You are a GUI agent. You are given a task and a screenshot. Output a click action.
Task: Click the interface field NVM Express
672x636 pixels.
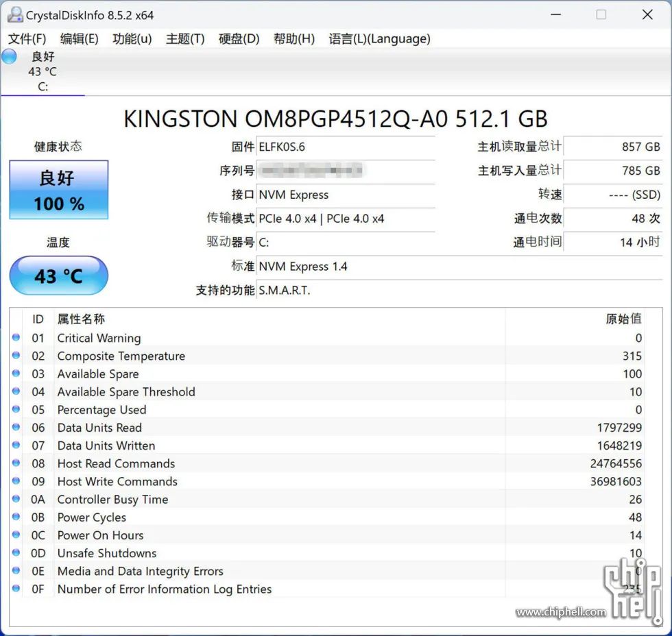[346, 195]
